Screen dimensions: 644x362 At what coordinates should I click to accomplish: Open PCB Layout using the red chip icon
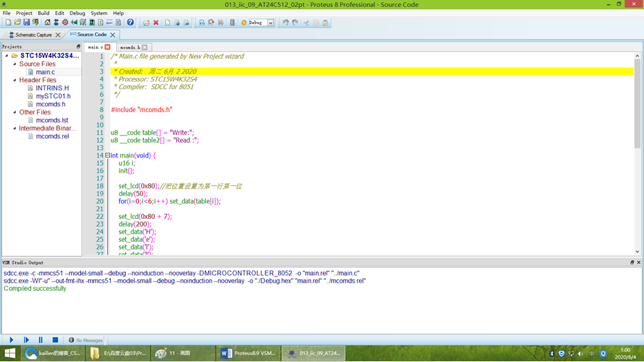click(65, 23)
